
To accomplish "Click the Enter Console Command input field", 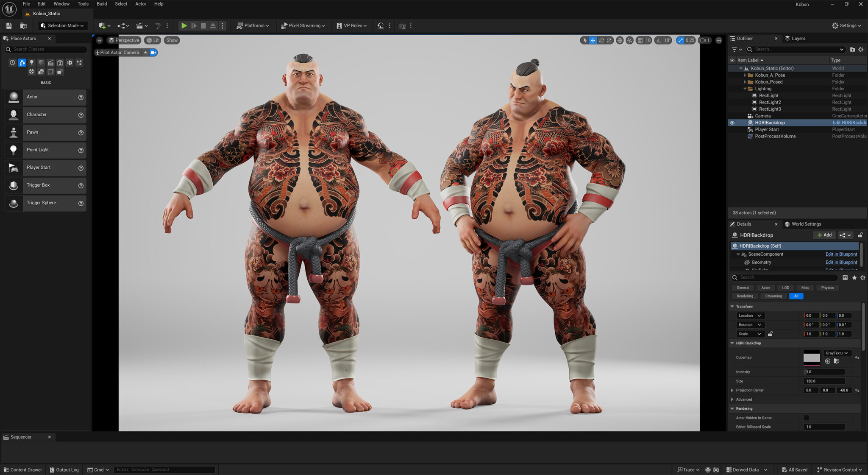I will 164,469.
